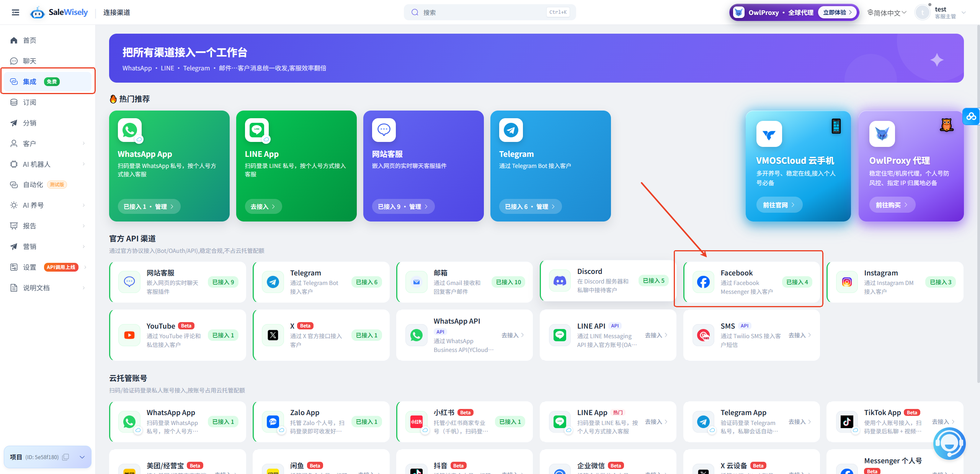
Task: Click 去接入 on Telegram App card
Action: point(800,422)
